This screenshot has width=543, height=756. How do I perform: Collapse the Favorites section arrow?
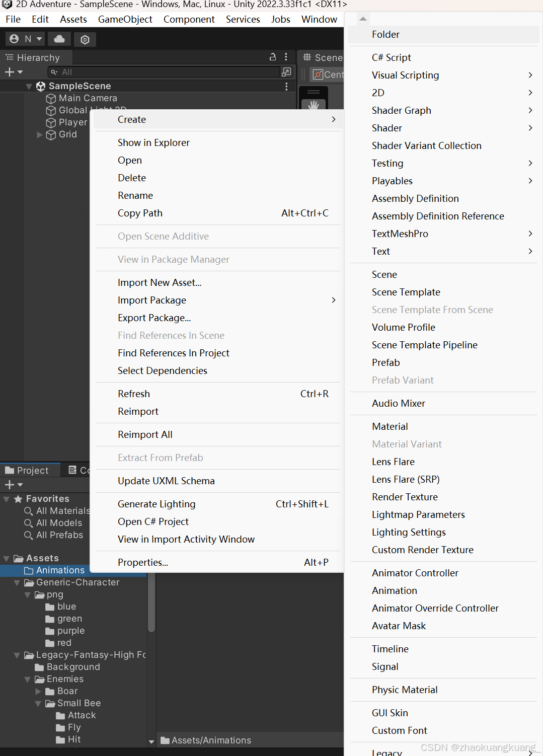(7, 499)
